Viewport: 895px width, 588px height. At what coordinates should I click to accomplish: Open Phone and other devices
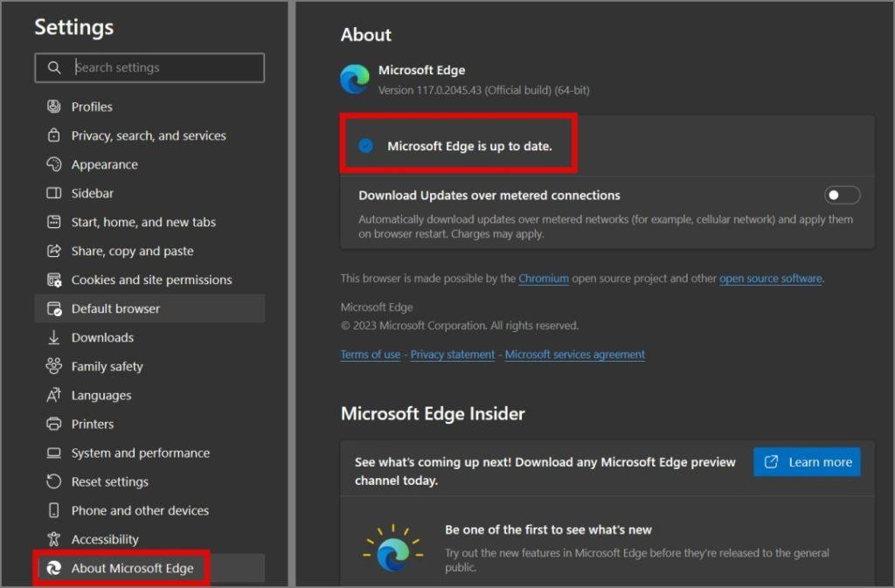(149, 510)
